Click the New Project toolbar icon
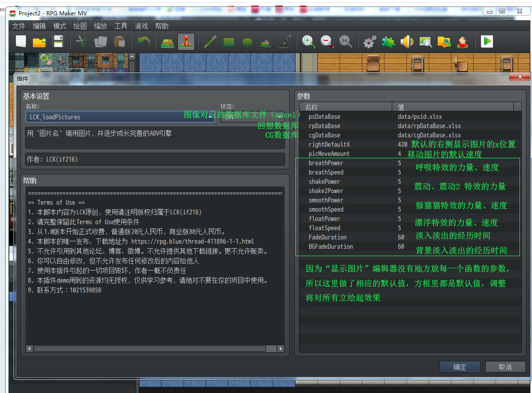This screenshot has width=532, height=393. coord(21,42)
